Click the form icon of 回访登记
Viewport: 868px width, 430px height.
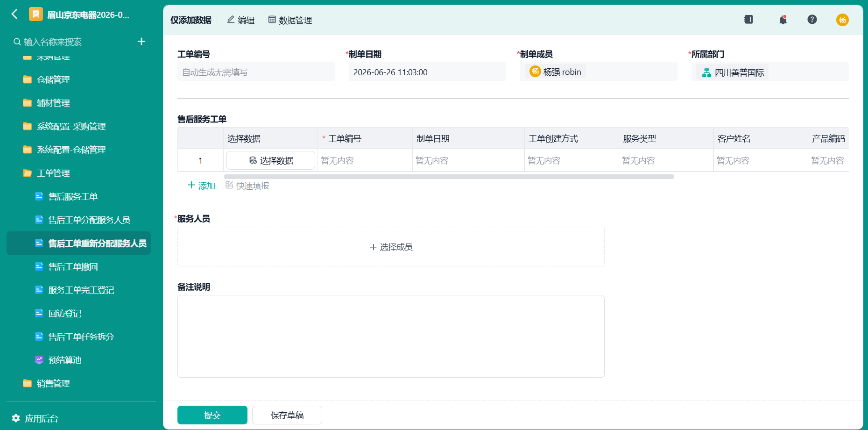tap(39, 313)
